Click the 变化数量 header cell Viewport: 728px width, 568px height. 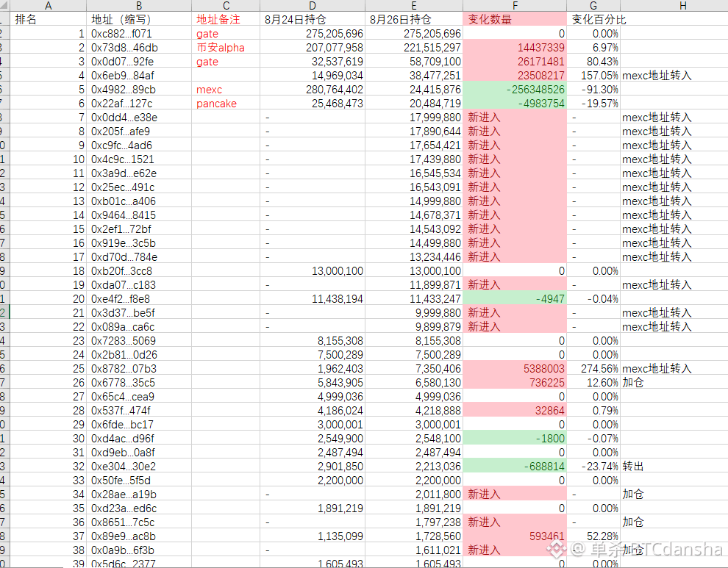pos(515,20)
